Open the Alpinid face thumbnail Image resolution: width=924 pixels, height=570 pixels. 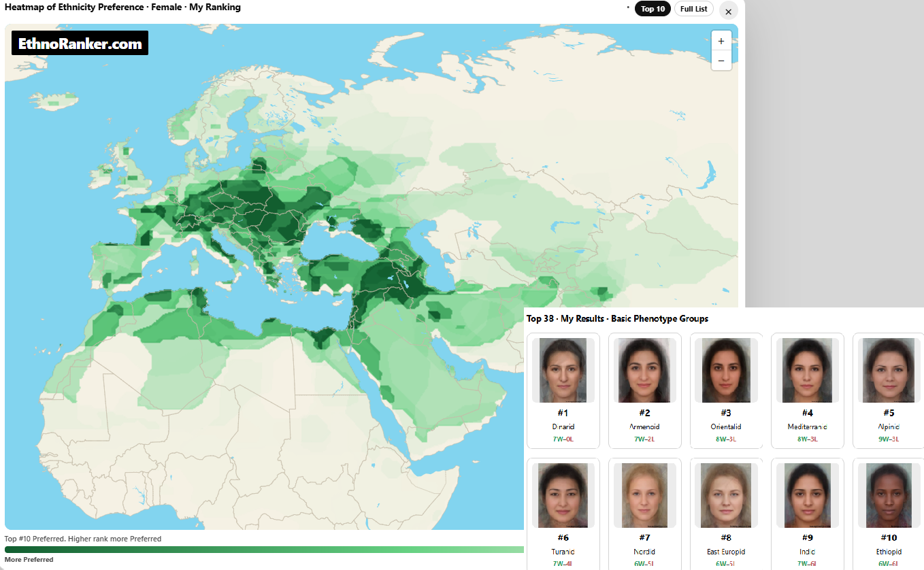889,371
